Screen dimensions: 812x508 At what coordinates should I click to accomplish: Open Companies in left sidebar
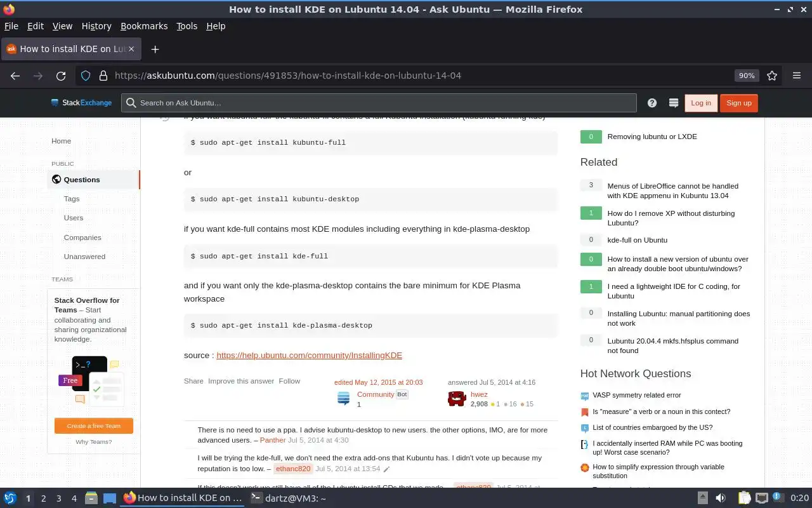point(82,237)
